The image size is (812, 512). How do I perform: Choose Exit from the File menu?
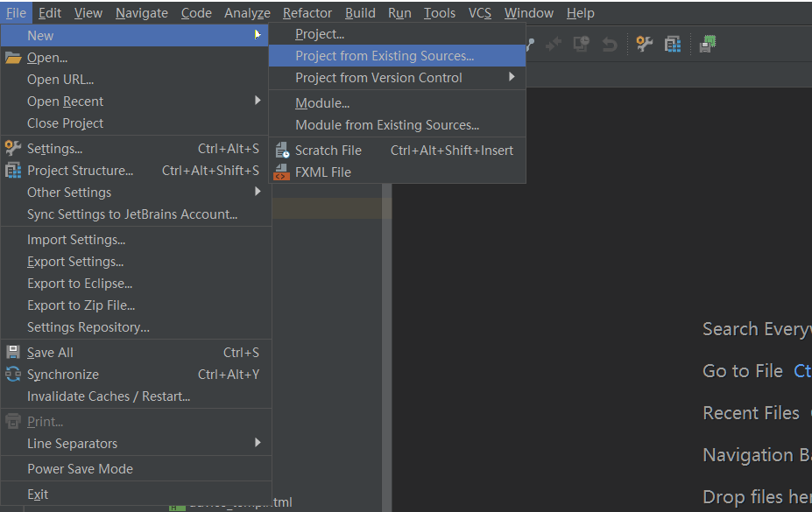tap(135, 494)
